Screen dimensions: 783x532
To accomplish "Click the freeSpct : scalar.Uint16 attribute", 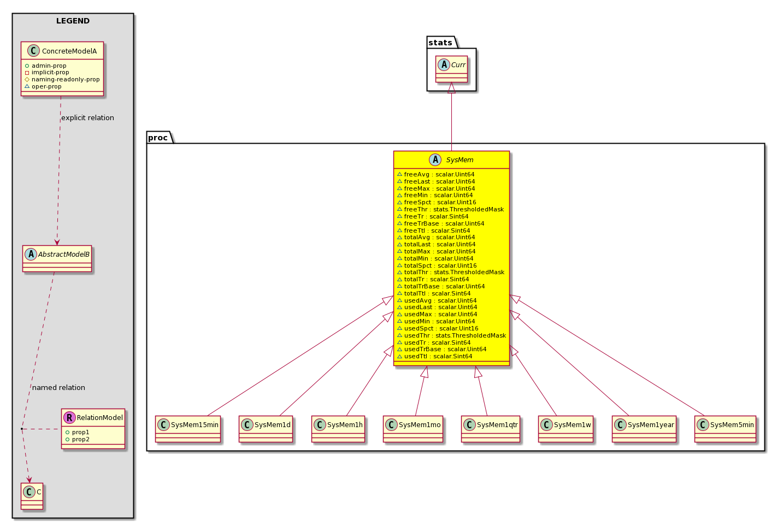I will point(440,202).
